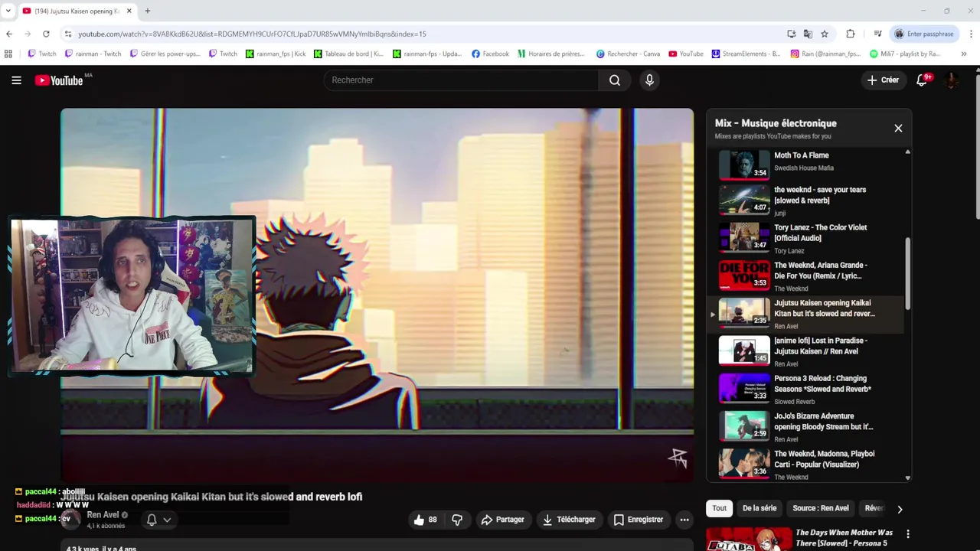Select the Tout filter chip
The height and width of the screenshot is (551, 980).
720,508
